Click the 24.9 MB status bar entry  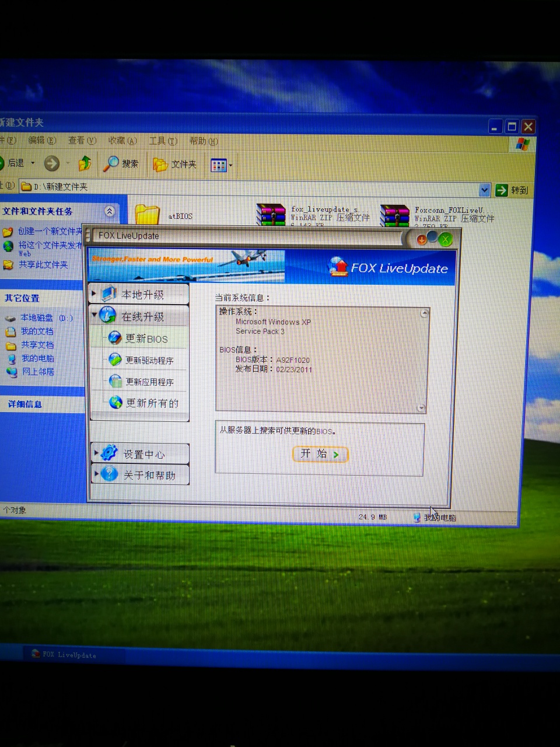coord(373,517)
